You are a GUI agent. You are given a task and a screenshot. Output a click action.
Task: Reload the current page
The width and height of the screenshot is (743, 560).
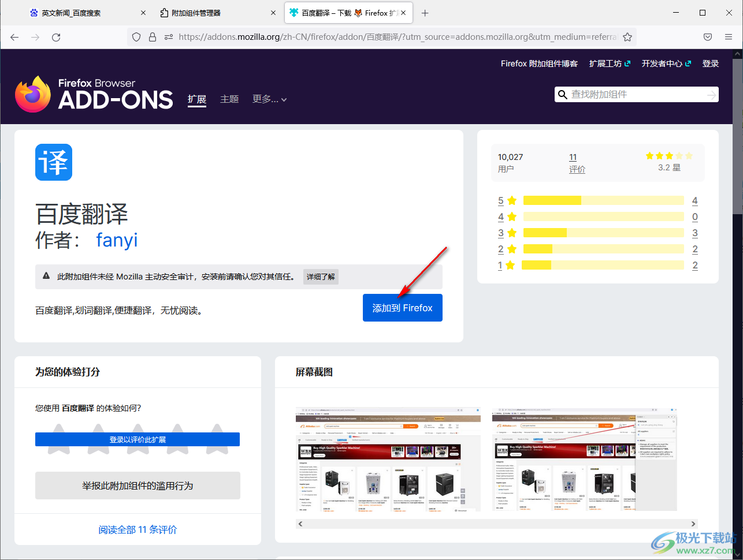(56, 37)
